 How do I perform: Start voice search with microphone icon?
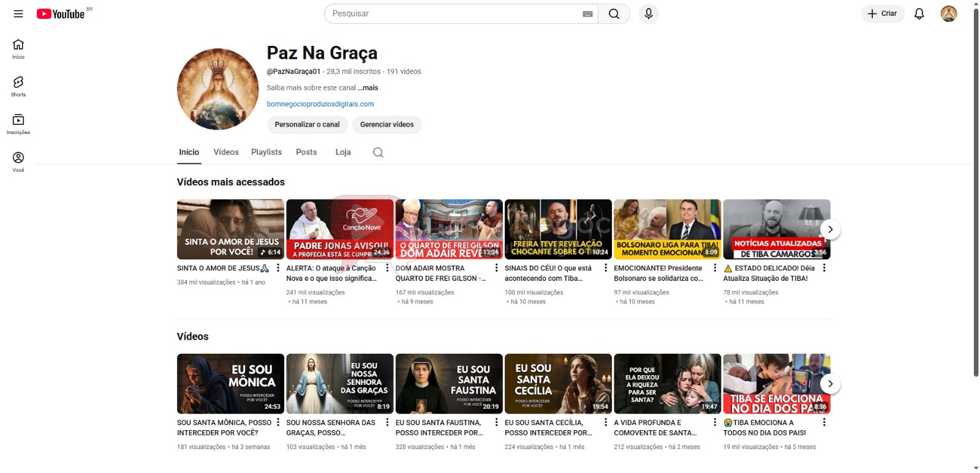pos(648,13)
